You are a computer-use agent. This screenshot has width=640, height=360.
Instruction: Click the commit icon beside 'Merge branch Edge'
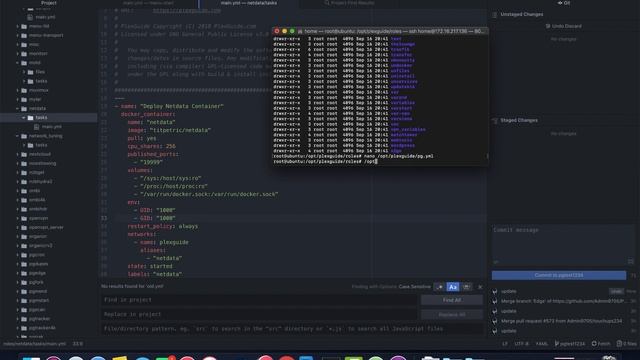[495, 301]
